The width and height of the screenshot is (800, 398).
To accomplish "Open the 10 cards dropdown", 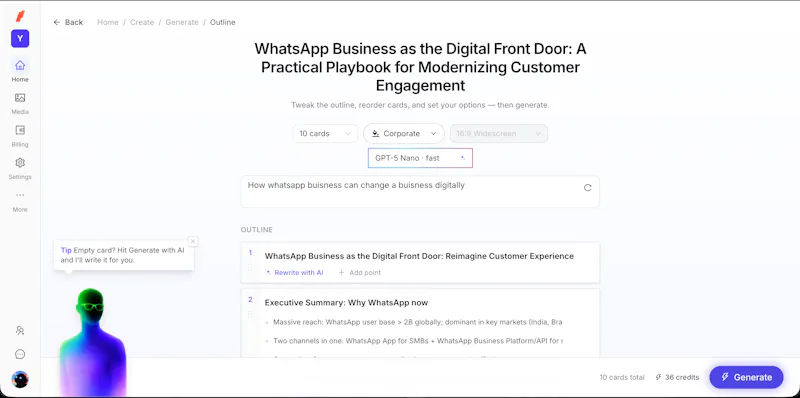I will point(326,134).
